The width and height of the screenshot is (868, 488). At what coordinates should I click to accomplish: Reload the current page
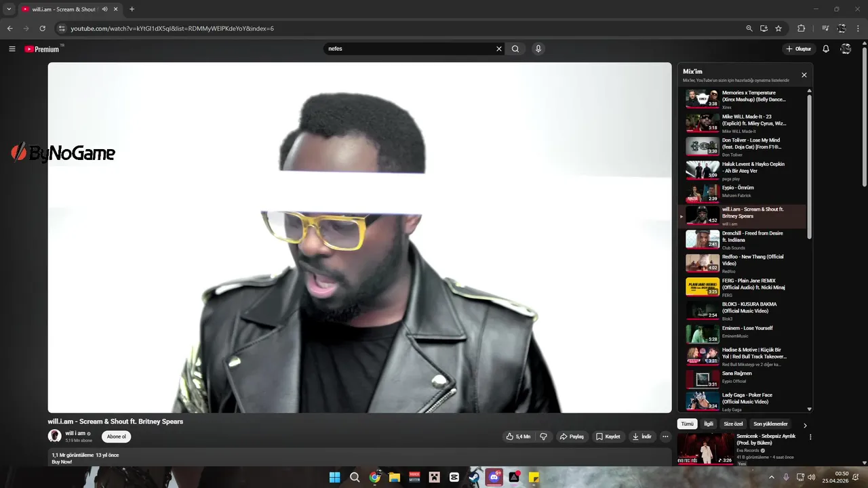pyautogui.click(x=42, y=28)
